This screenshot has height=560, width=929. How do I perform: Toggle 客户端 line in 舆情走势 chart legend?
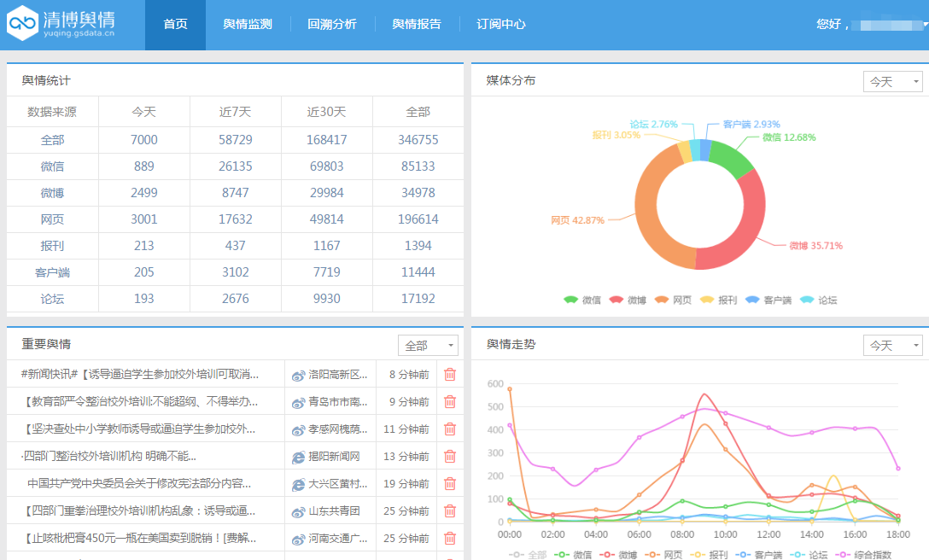759,555
